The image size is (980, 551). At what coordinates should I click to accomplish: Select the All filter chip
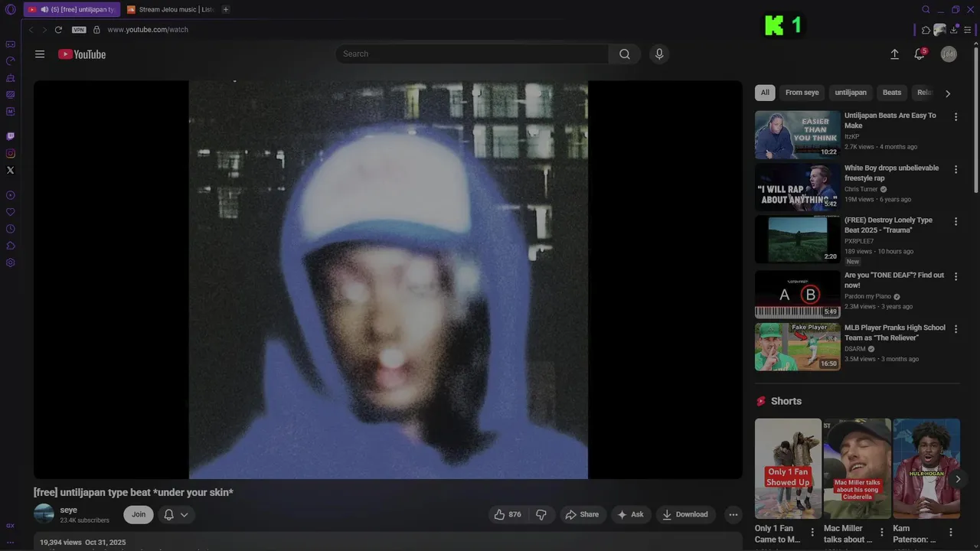coord(765,93)
